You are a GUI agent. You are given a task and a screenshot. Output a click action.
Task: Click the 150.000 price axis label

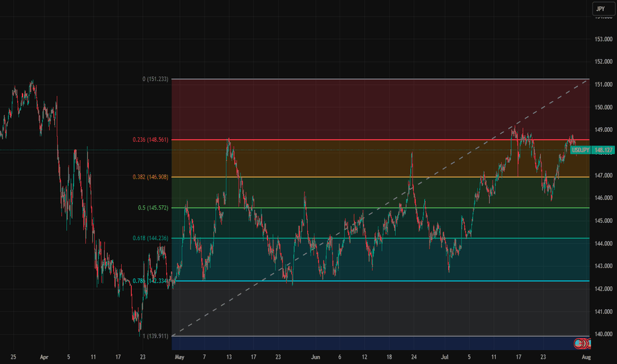point(604,107)
